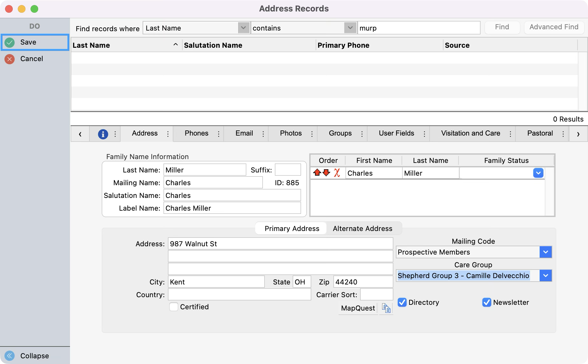Click the search text field containing murp
588x364 pixels.
[419, 28]
